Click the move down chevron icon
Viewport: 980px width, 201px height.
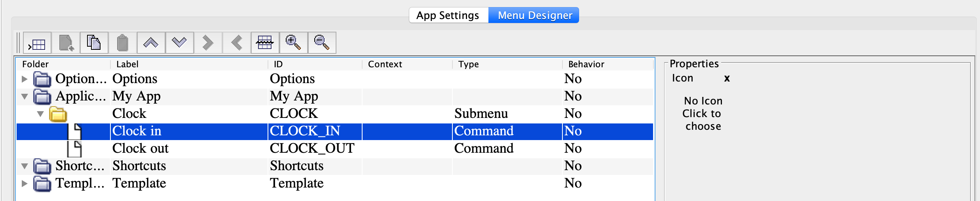click(179, 43)
